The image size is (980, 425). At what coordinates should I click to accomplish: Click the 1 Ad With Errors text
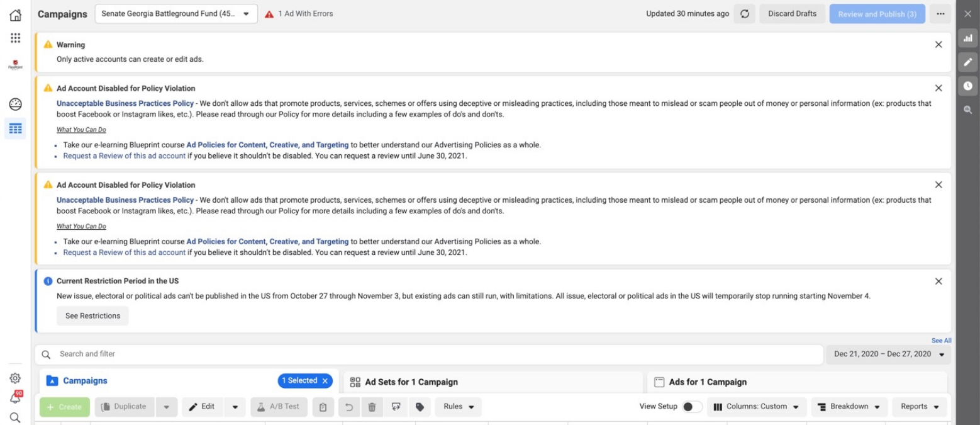click(x=306, y=14)
